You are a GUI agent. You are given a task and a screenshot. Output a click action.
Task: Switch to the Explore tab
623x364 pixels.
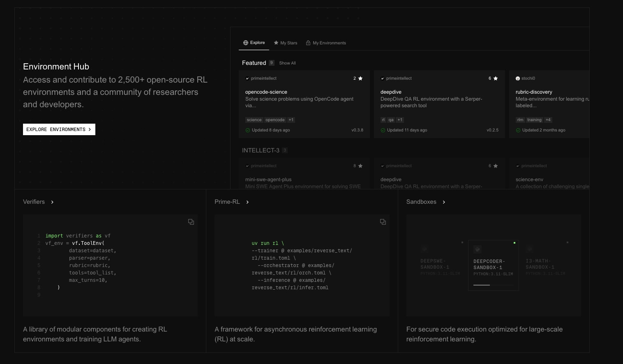coord(254,43)
